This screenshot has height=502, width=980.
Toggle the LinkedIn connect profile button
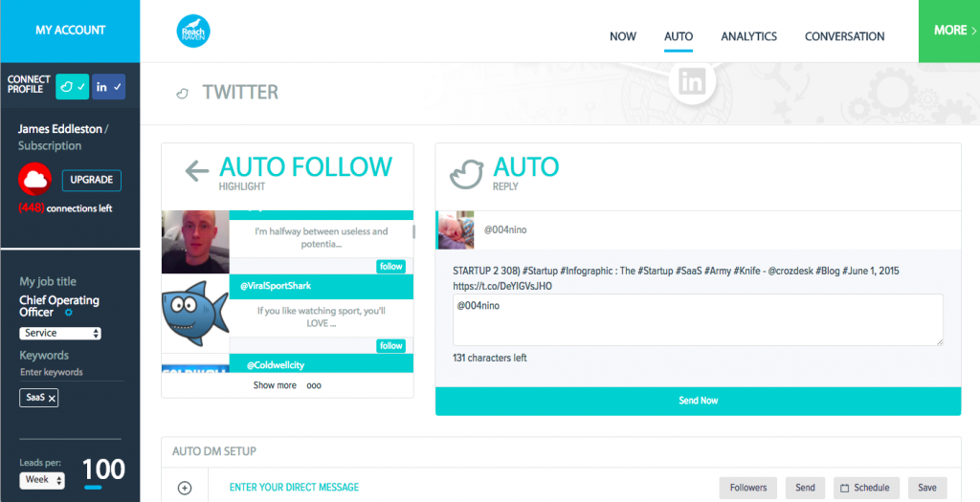pyautogui.click(x=109, y=87)
